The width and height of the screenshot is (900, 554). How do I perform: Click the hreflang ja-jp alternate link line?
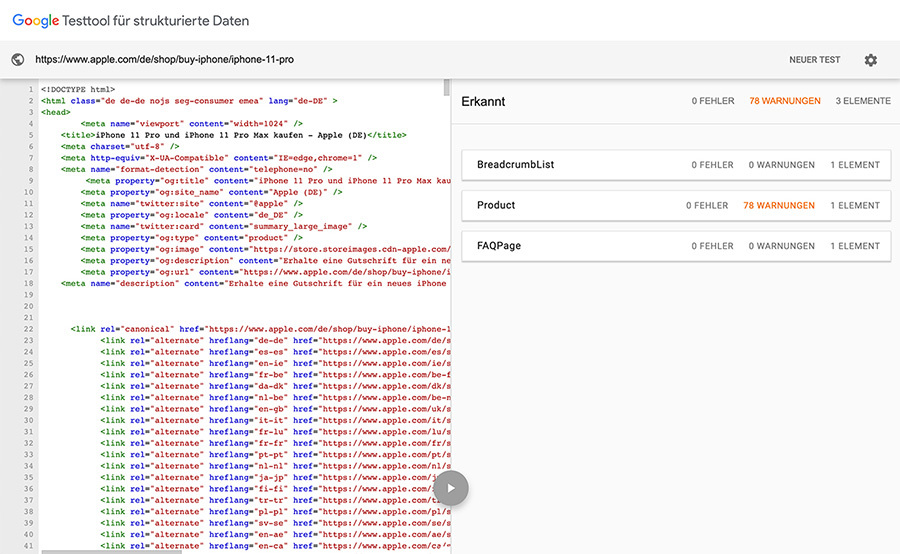(267, 477)
